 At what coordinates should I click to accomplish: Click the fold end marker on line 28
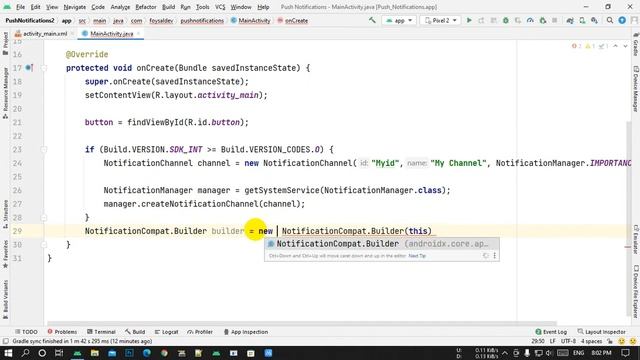coord(44,218)
